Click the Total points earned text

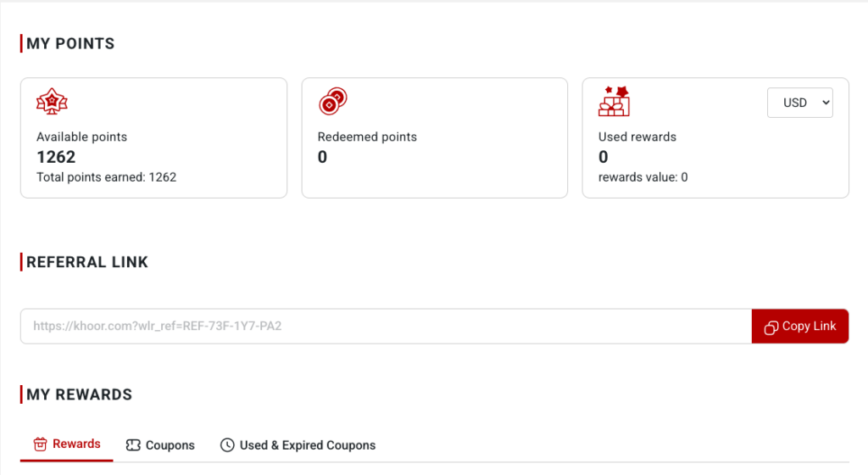pos(106,177)
